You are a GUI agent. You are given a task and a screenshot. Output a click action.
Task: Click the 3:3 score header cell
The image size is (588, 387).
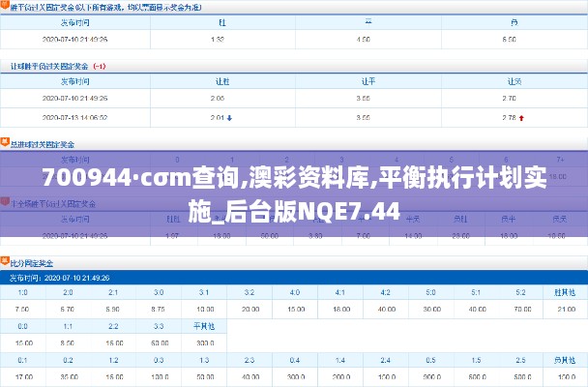coord(159,326)
